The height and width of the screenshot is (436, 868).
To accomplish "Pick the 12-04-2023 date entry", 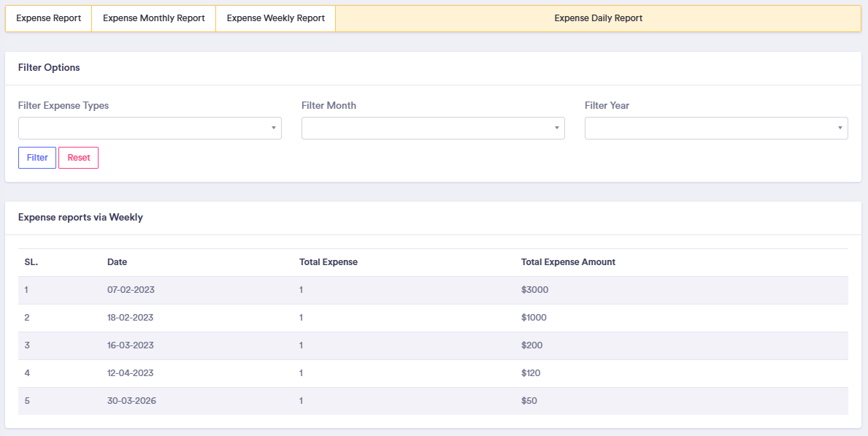I will [x=131, y=373].
